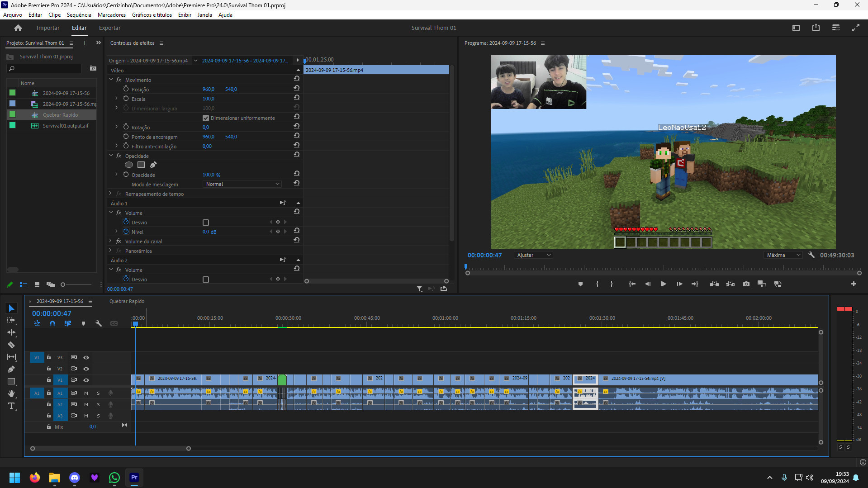Toggle Posição animation stopwatch

point(126,89)
